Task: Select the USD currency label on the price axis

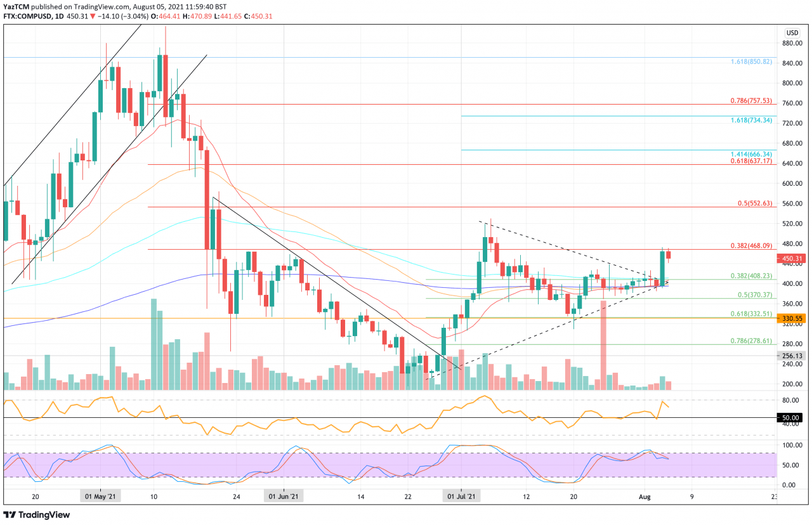Action: click(792, 33)
